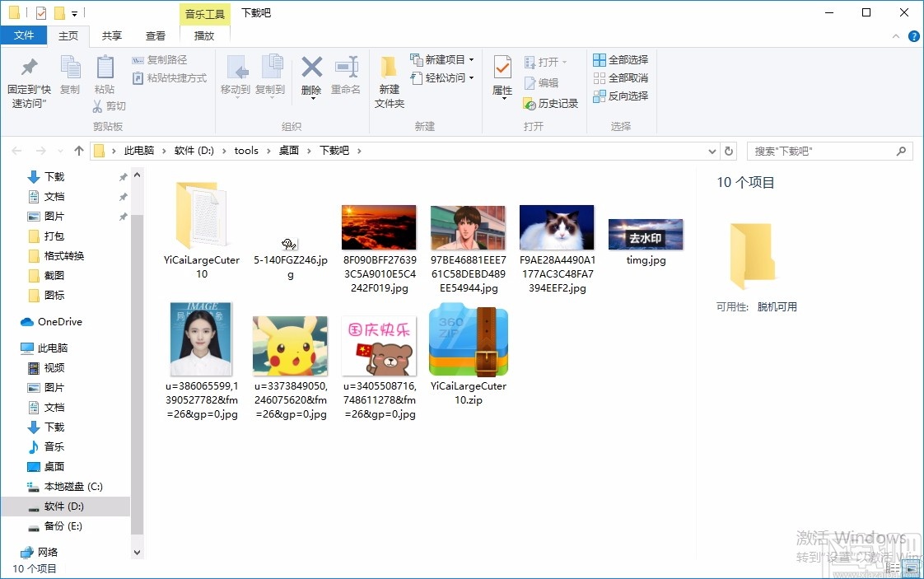Select 全部选择 to select all items

point(620,59)
